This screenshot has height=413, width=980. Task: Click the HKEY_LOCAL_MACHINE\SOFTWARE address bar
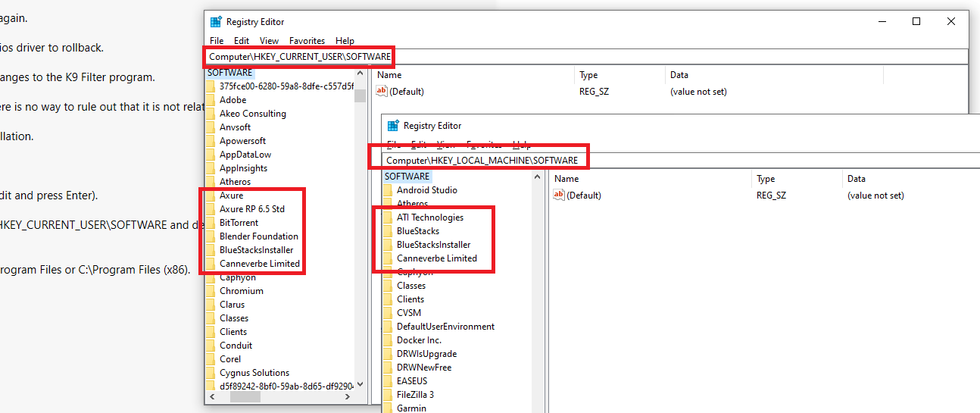pos(680,161)
